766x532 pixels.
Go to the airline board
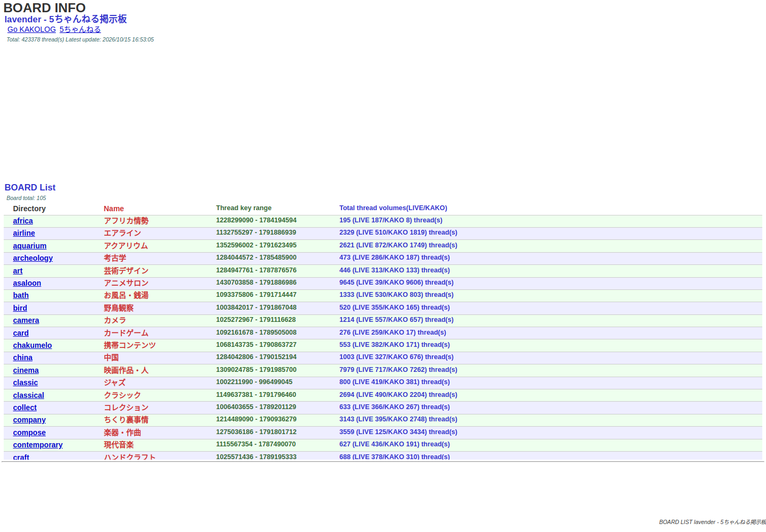click(x=24, y=233)
